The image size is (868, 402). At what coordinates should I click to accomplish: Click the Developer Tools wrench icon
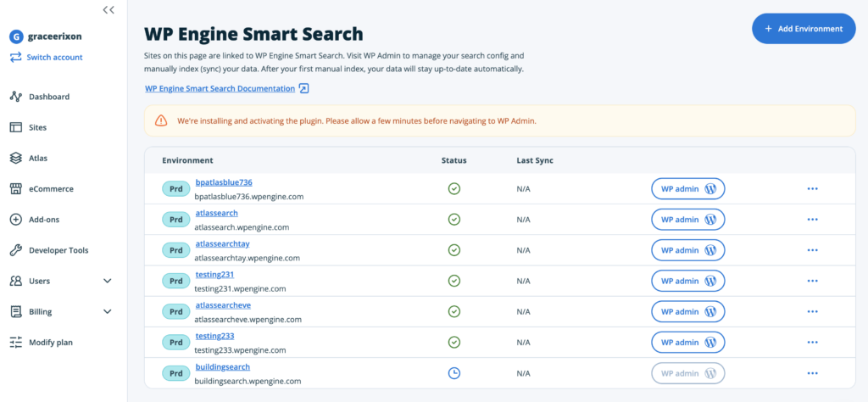click(15, 250)
